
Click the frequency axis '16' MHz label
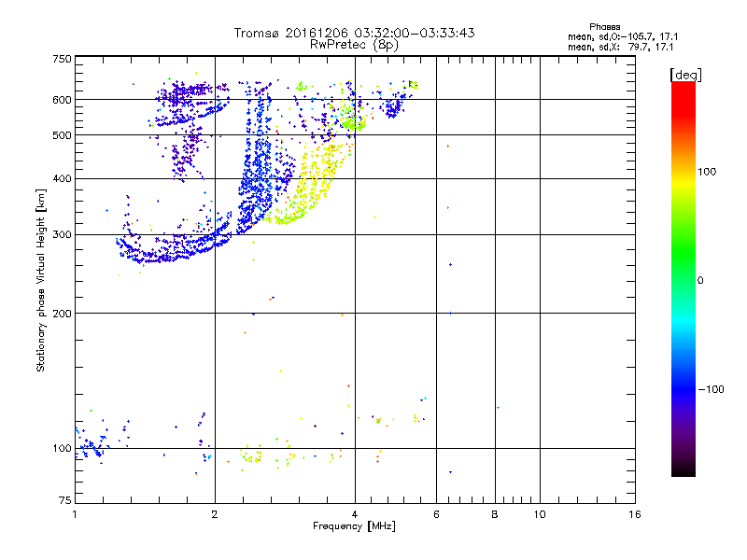635,514
